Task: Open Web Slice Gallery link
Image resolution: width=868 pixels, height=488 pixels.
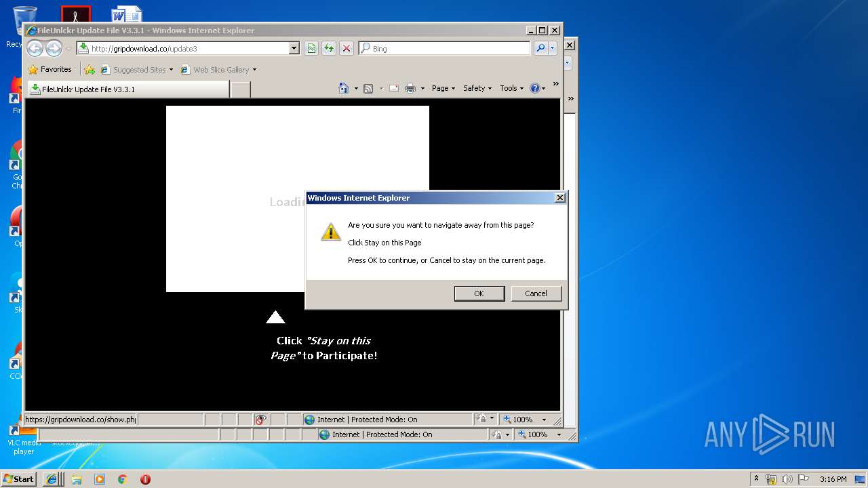Action: [218, 69]
